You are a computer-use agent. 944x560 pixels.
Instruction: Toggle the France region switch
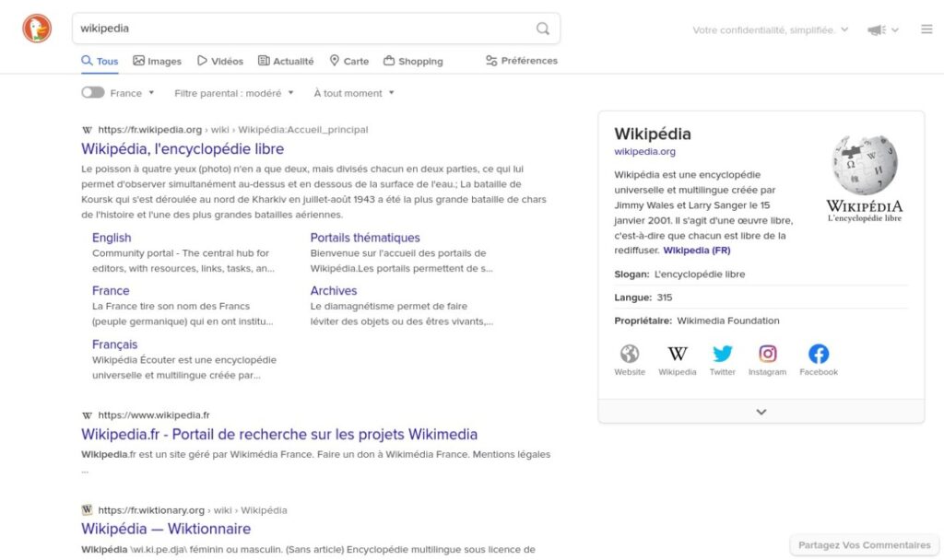(93, 93)
